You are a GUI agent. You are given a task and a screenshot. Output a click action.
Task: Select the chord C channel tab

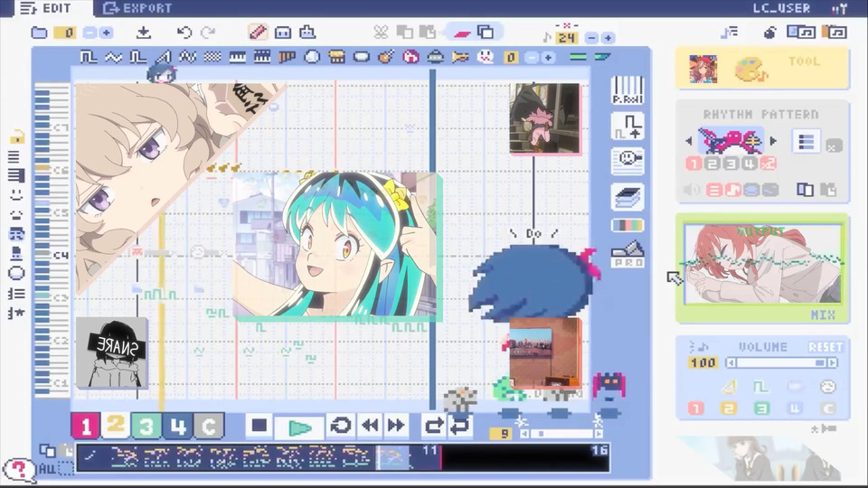pyautogui.click(x=209, y=426)
